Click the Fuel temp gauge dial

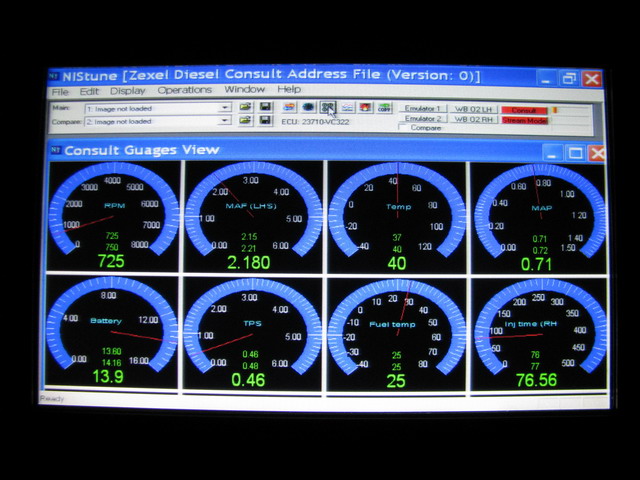(397, 327)
